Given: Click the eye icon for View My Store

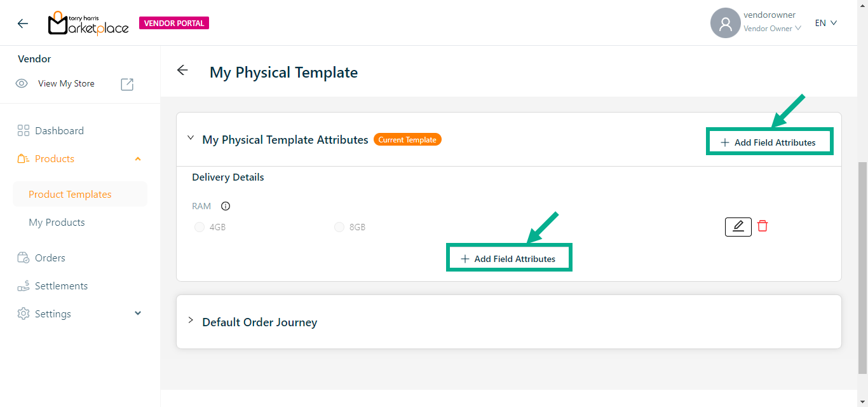Looking at the screenshot, I should tap(22, 83).
